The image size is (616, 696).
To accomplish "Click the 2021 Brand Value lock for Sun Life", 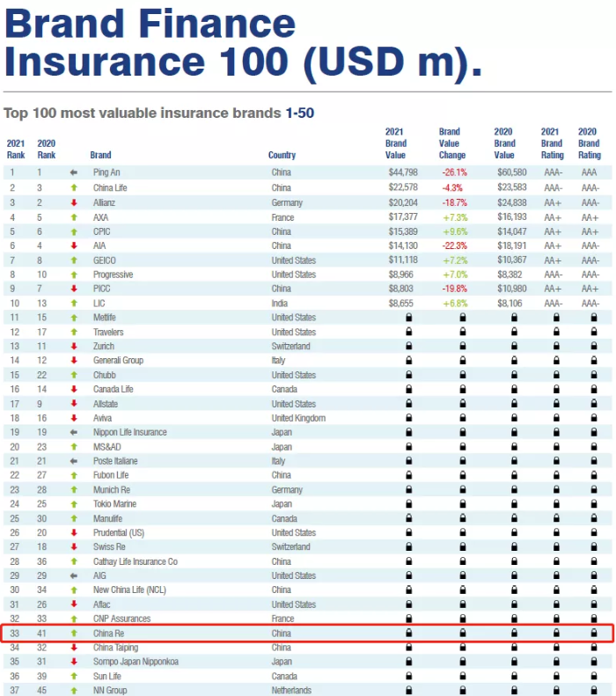I will click(x=408, y=676).
